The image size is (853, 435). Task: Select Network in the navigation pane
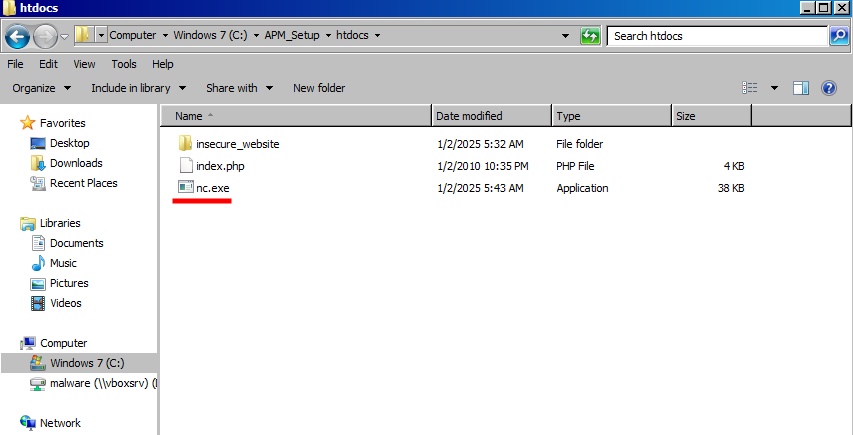point(60,423)
